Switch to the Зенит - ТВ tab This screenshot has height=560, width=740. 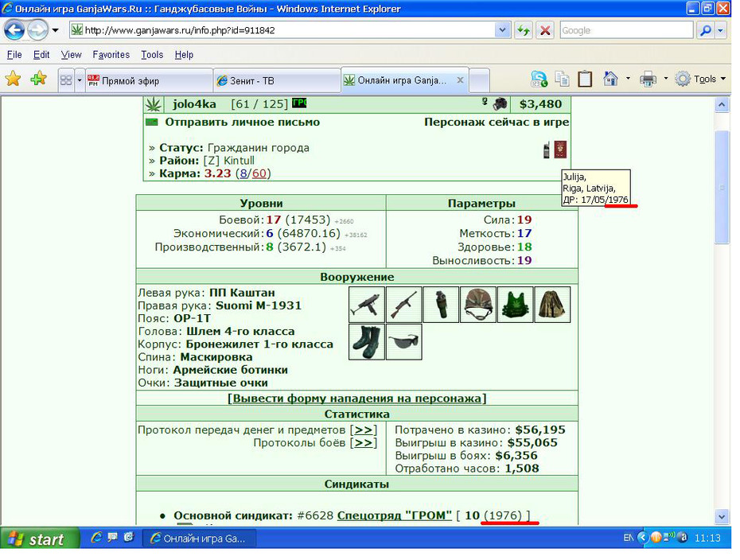tap(277, 80)
